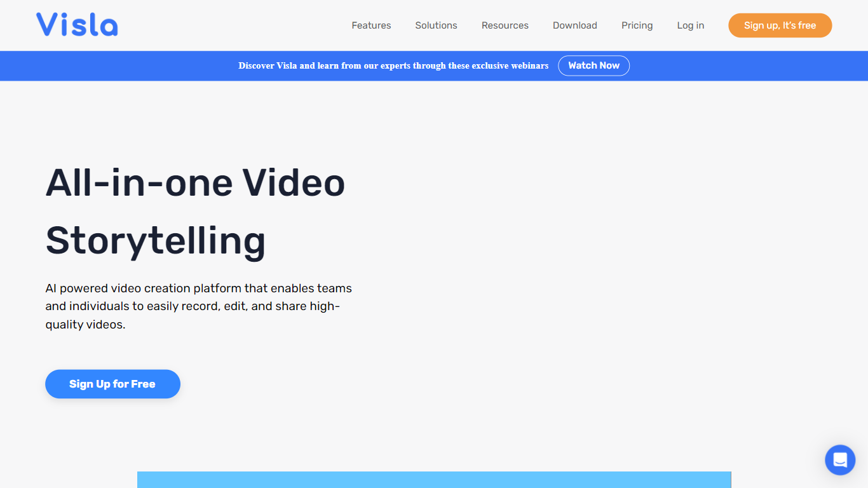
Task: Click the blue Sign Up for Free button
Action: pos(112,384)
